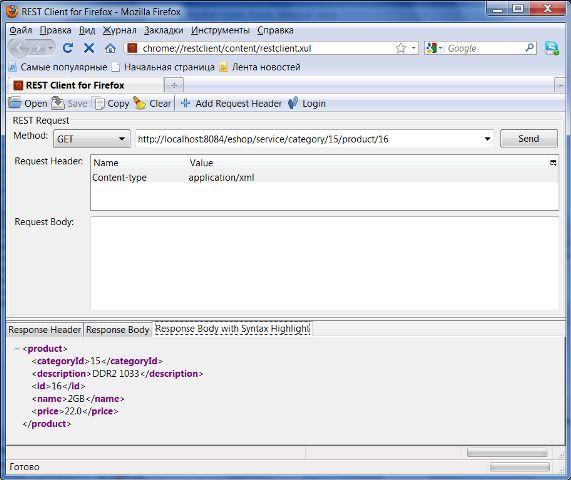This screenshot has width=571, height=480.
Task: Collapse the product XML node
Action: coord(17,349)
